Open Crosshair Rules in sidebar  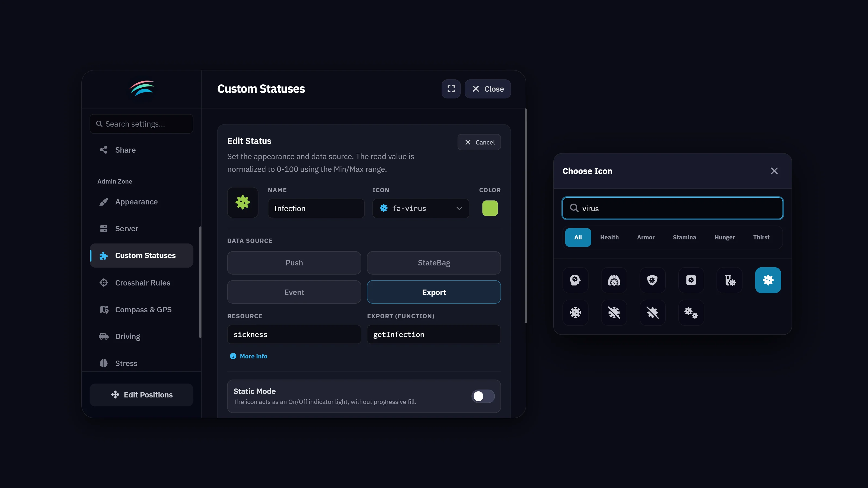pyautogui.click(x=142, y=282)
